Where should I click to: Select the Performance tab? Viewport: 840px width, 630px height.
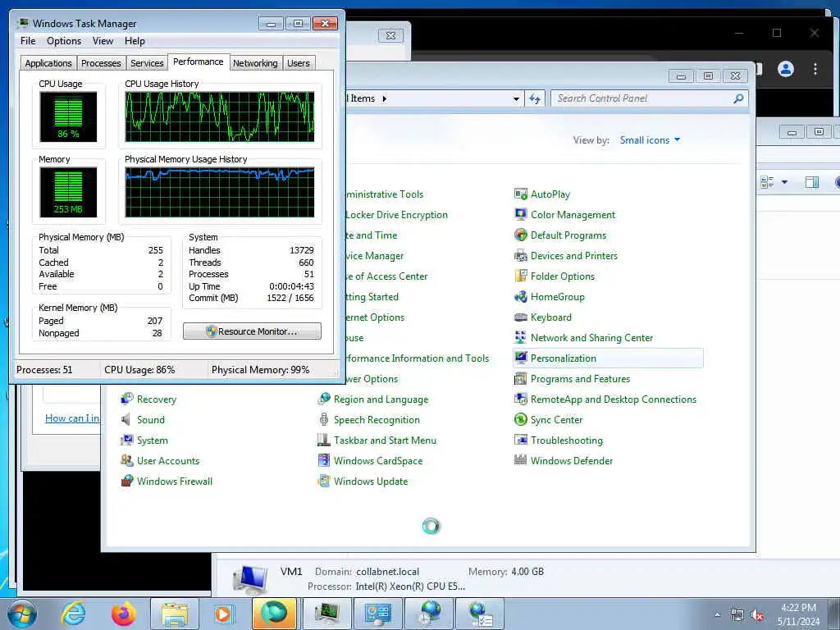pos(199,62)
